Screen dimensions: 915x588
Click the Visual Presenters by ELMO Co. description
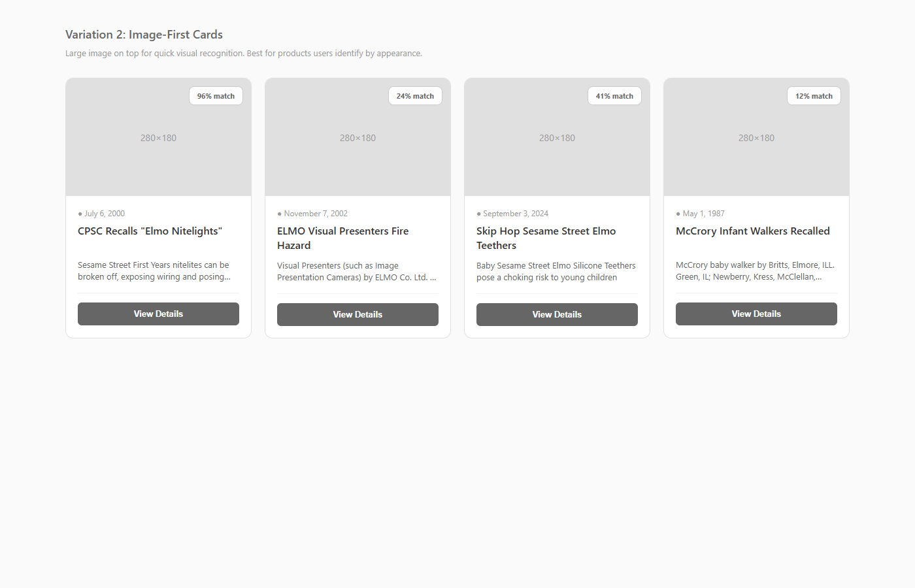pos(356,272)
